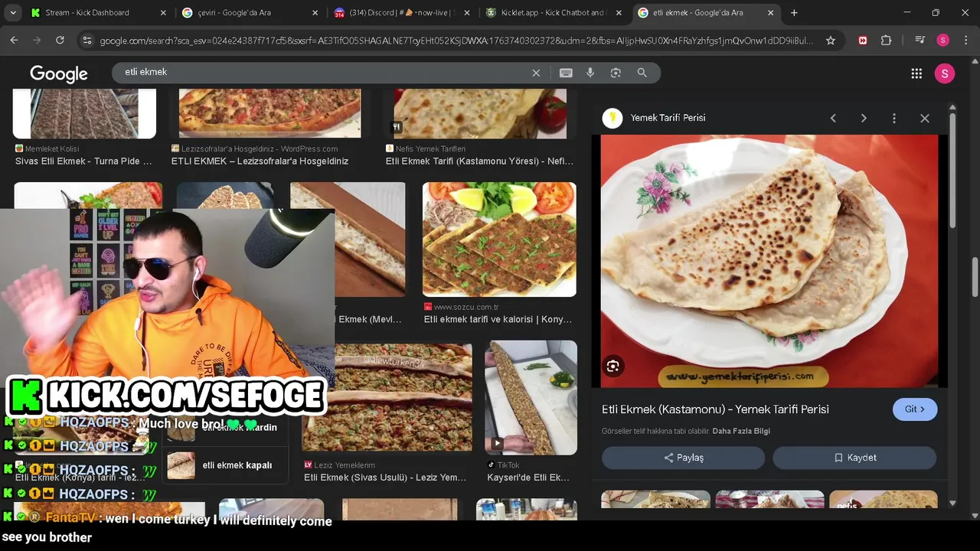Open first related image under Paylaş
980x551 pixels.
point(655,500)
